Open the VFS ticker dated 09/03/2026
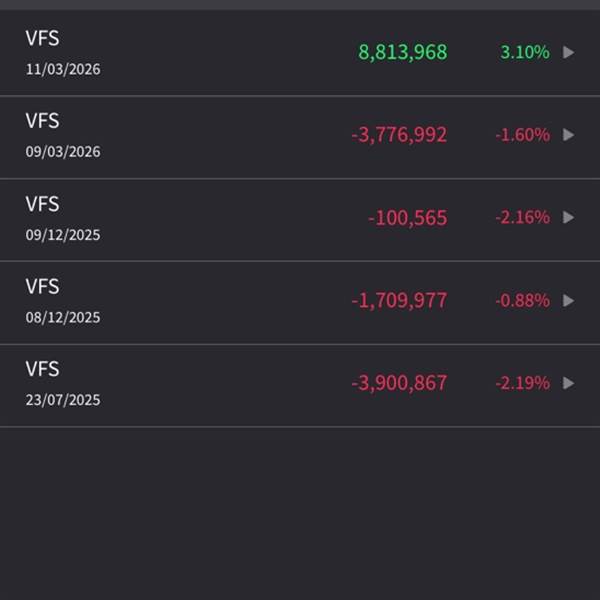The image size is (600, 600). tap(42, 121)
